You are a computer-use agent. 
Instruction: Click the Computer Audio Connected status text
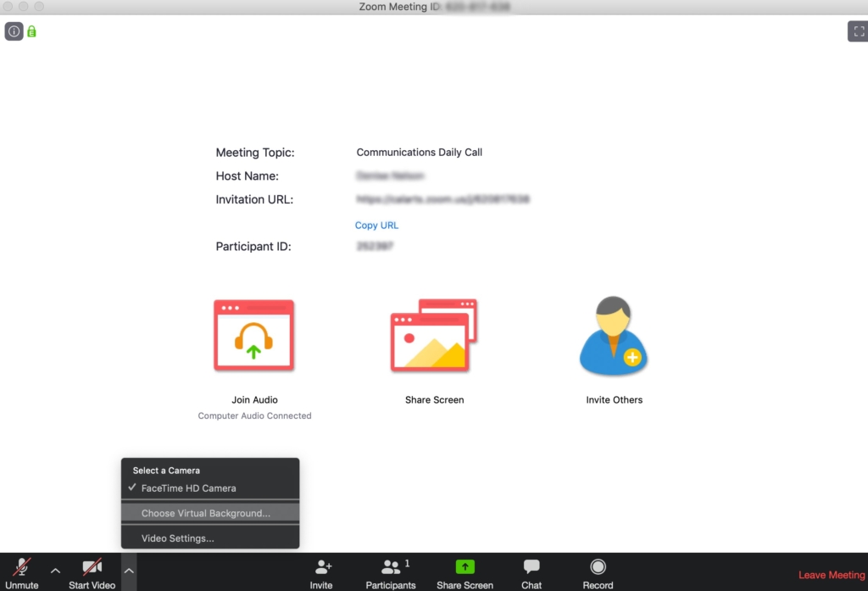[x=254, y=416]
